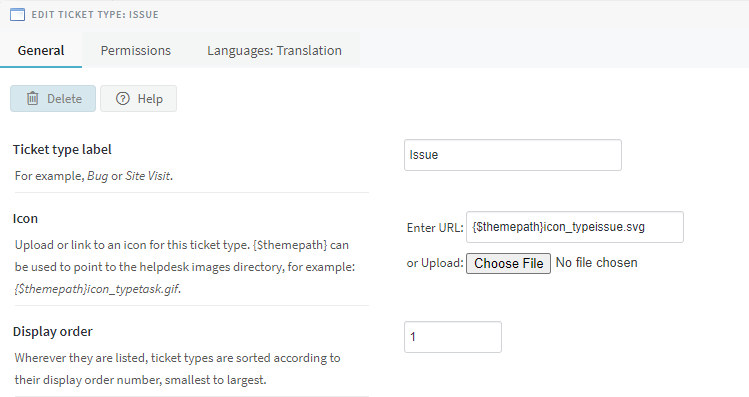Click the question mark icon on Help
749x397 pixels.
tap(123, 98)
